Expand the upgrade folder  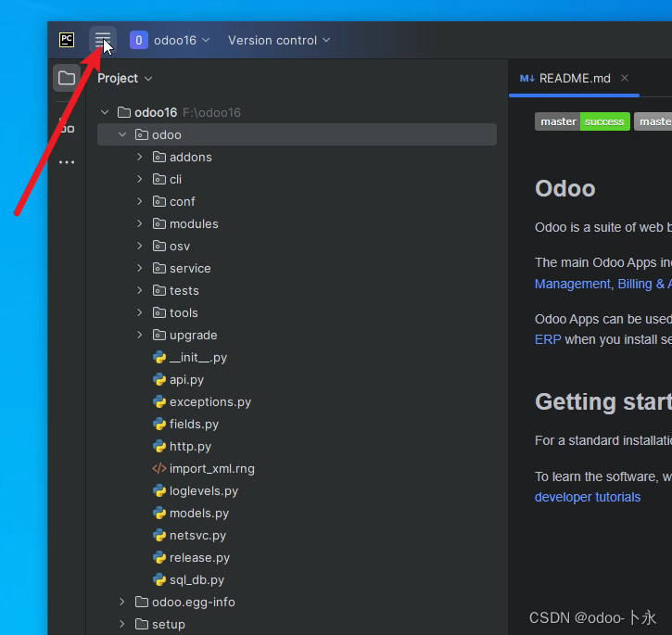click(x=140, y=336)
